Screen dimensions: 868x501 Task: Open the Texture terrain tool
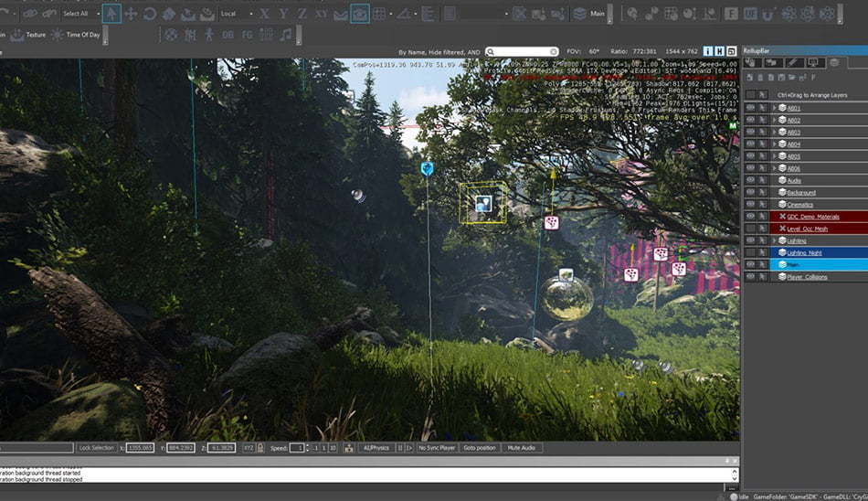[29, 35]
